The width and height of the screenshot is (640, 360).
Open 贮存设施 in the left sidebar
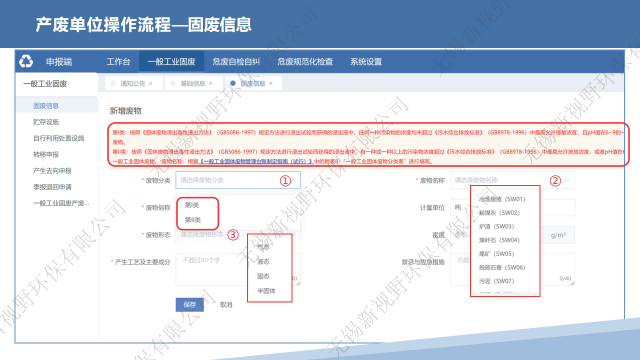46,122
